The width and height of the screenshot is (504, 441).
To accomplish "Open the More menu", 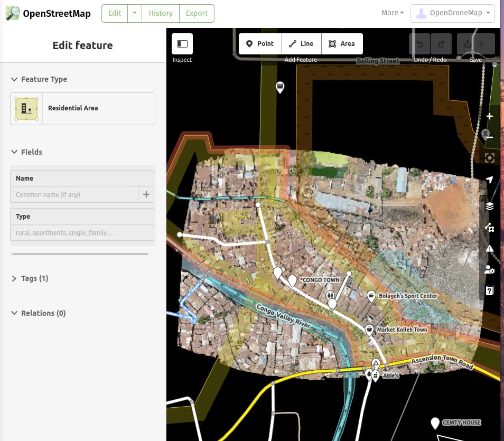I will tap(392, 12).
